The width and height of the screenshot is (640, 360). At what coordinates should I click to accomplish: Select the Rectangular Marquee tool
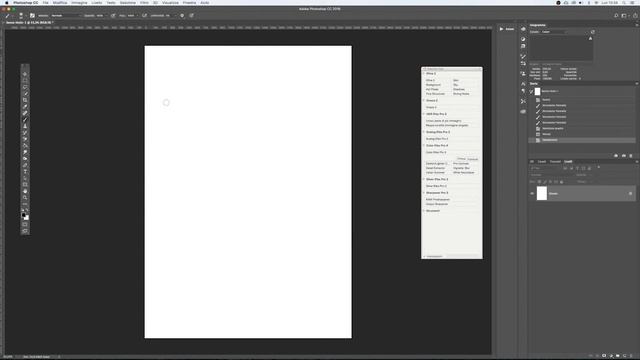coord(25,80)
